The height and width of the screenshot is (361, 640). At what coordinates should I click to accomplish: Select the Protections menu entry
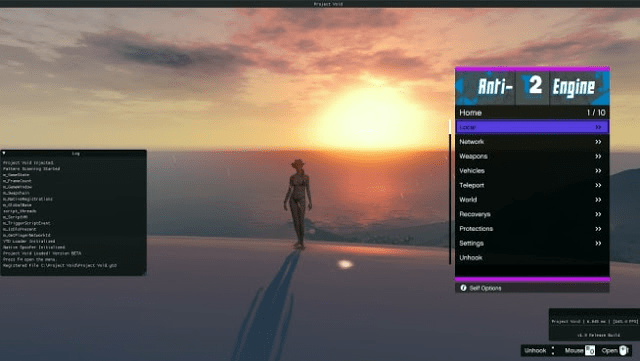(x=532, y=229)
